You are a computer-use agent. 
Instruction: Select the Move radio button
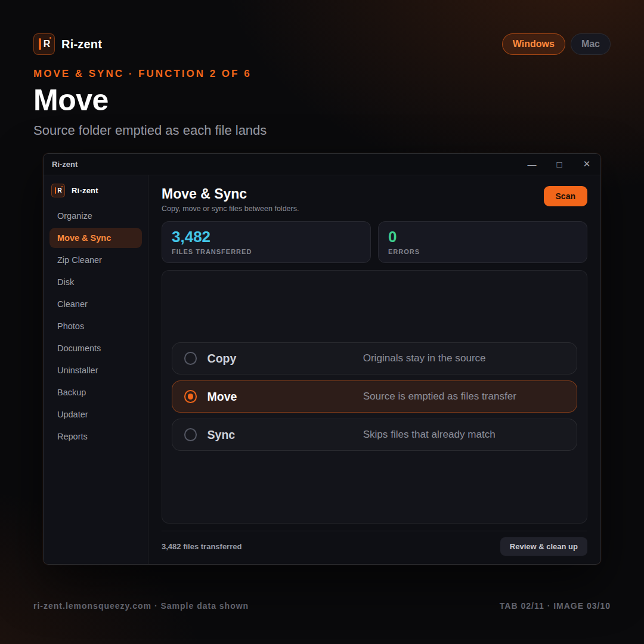[x=191, y=397]
